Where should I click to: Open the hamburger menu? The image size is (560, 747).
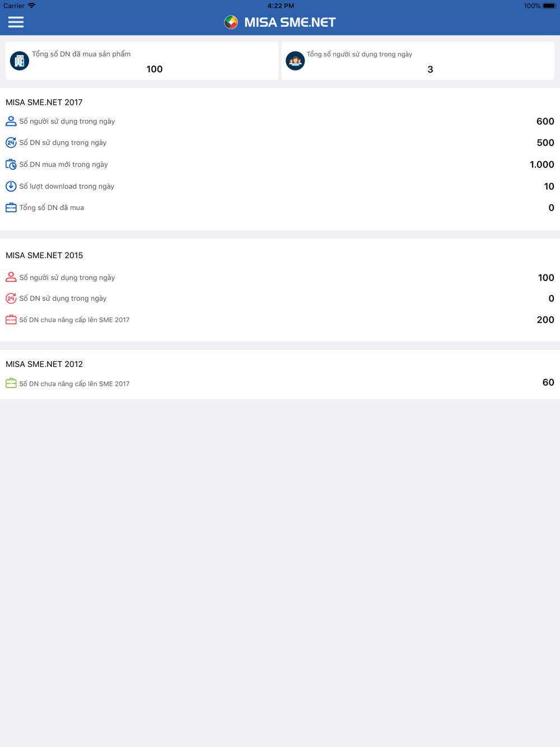tap(16, 22)
